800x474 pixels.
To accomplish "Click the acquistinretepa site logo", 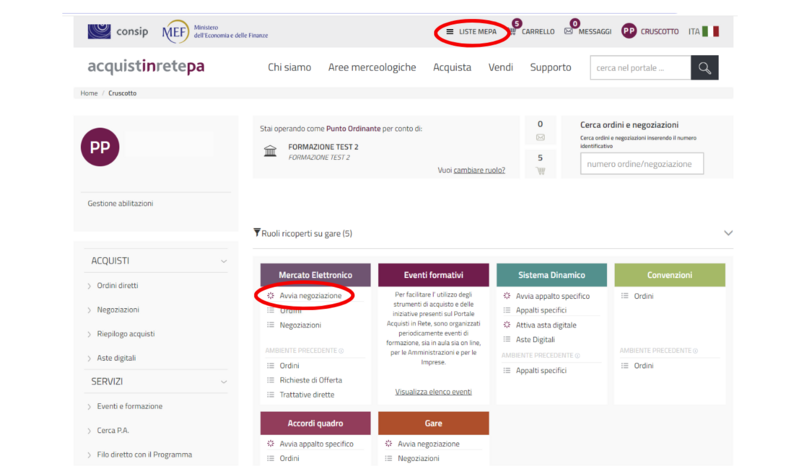I will [x=146, y=67].
